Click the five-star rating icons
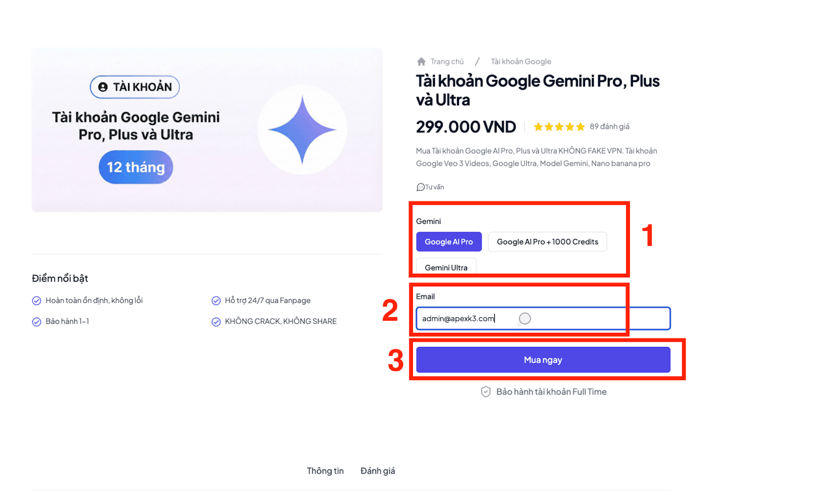 point(559,127)
